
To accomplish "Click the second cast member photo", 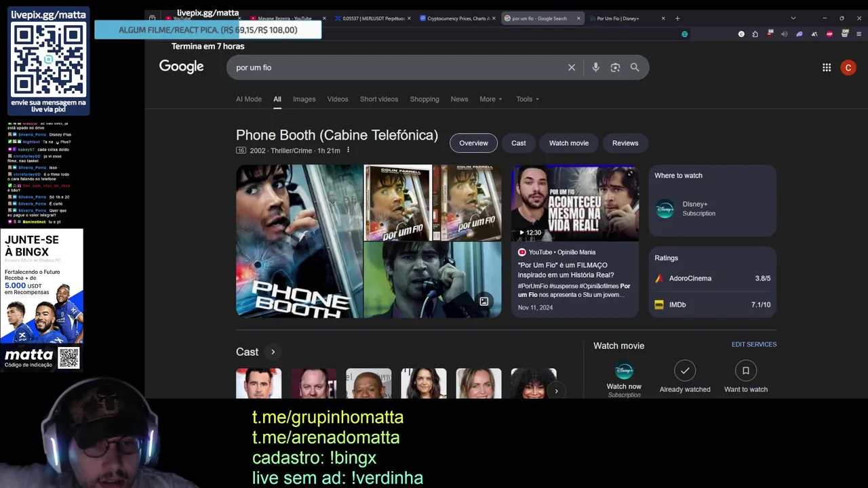I will coord(314,383).
